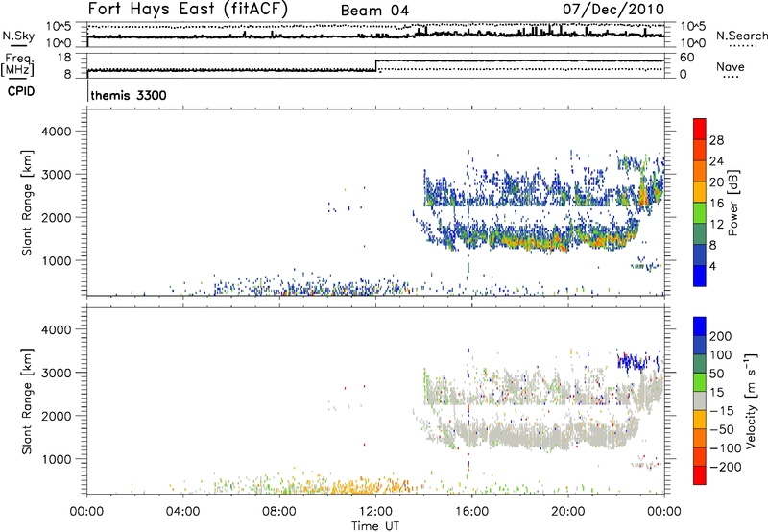Click the 'Fort Hays East (fitACF)' title
768x532 pixels.
188,10
